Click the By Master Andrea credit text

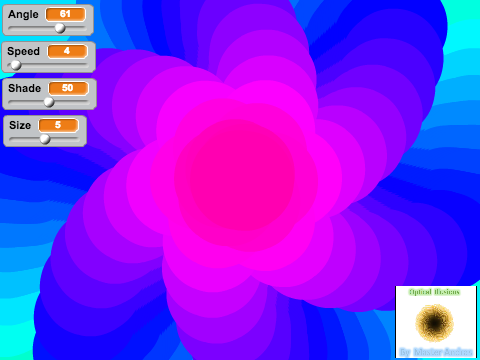pos(436,352)
